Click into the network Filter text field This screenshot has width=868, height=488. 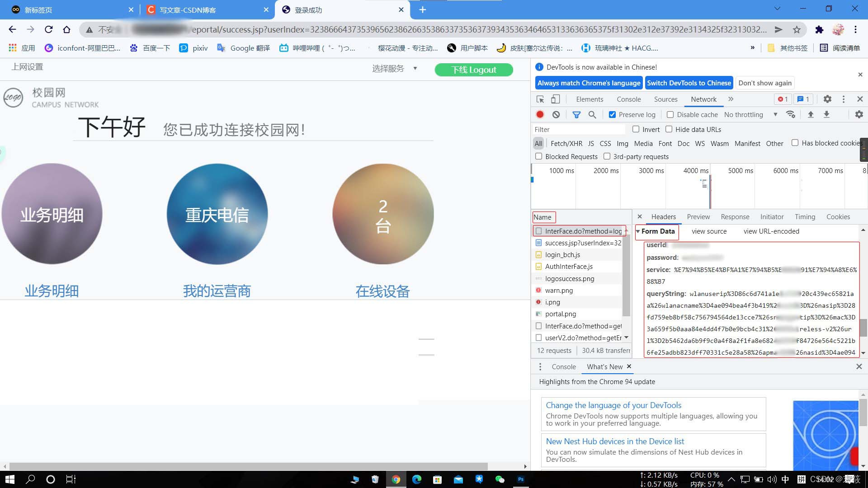click(x=579, y=130)
